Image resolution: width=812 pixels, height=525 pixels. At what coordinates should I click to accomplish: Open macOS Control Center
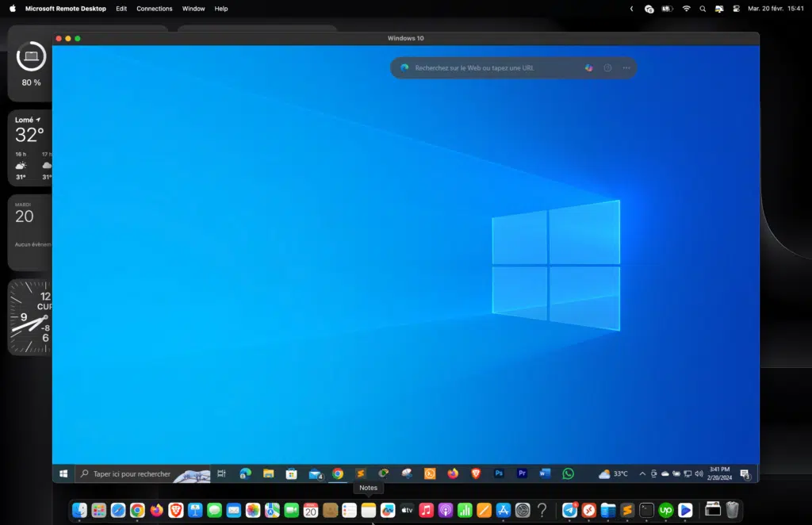pos(736,9)
